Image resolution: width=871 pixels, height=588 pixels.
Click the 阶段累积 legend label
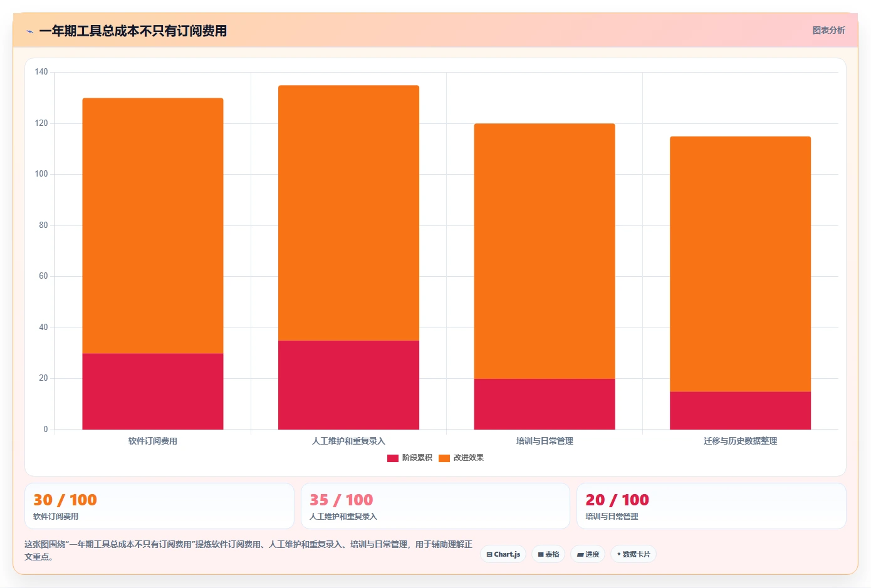417,458
